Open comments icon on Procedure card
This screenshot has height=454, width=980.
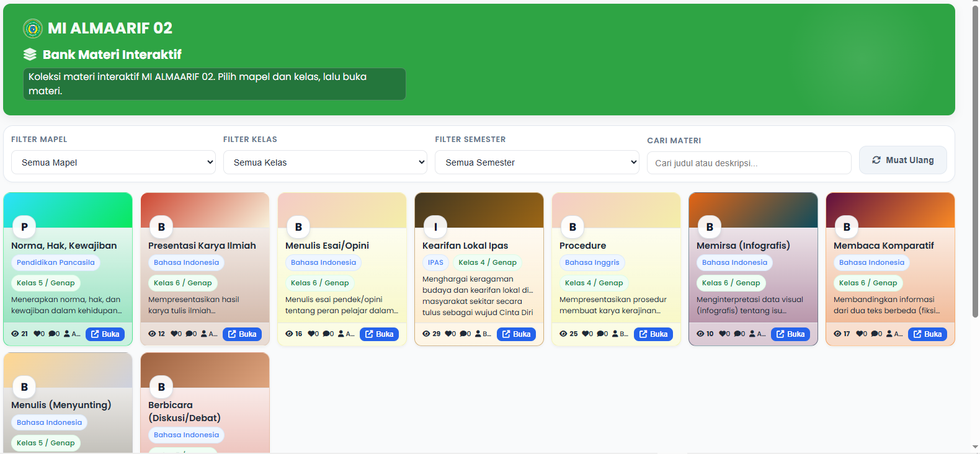(x=600, y=334)
